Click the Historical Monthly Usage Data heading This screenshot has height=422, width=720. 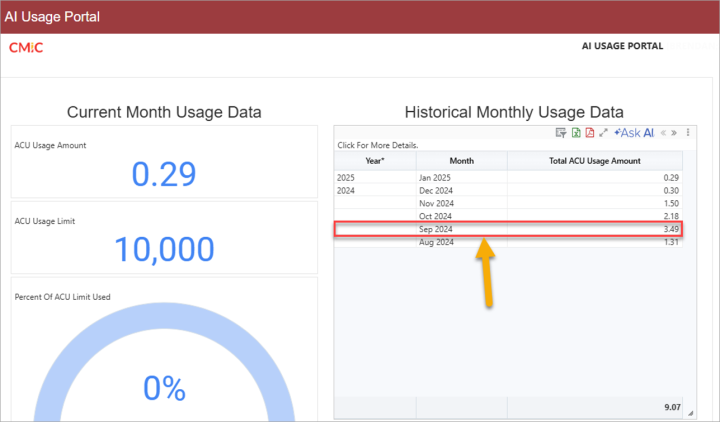coord(514,112)
